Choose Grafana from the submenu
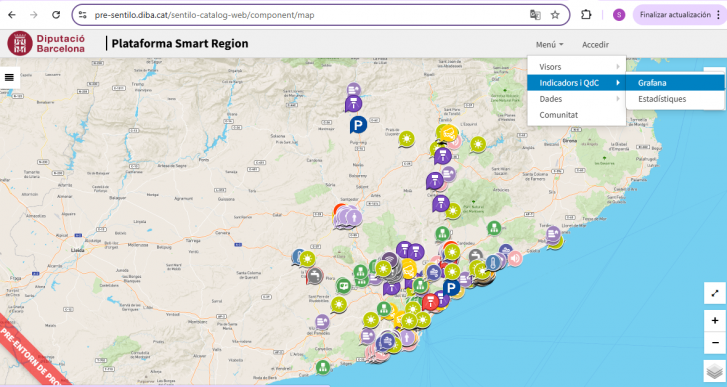This screenshot has width=727, height=387. coord(675,82)
